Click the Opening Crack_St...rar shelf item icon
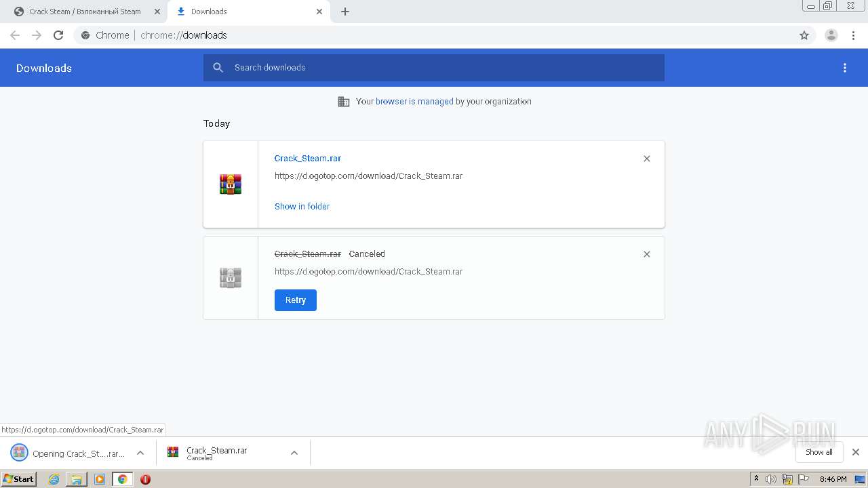Viewport: 868px width, 488px height. pos(19,453)
